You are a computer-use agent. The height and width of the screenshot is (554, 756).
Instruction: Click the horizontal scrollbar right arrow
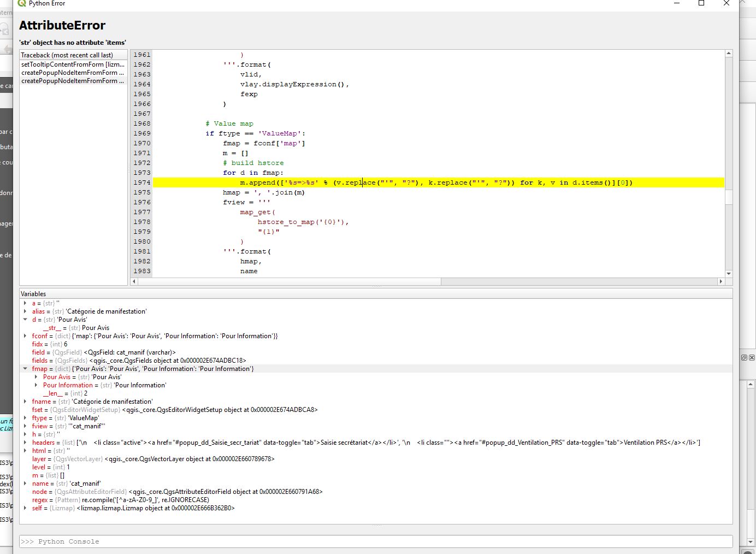point(720,281)
